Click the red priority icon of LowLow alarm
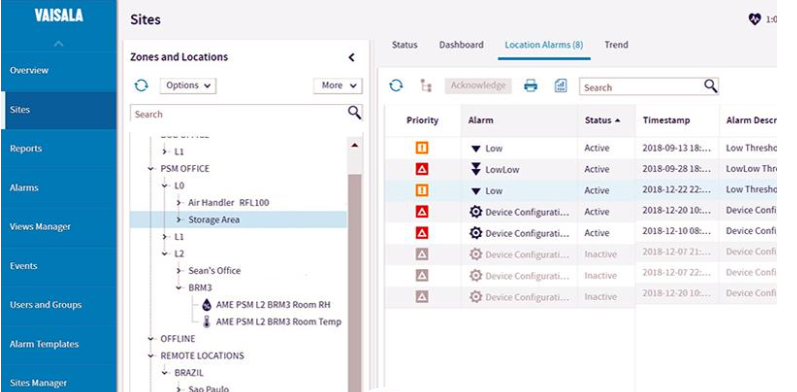Screen dimensions: 797x392 [x=422, y=169]
